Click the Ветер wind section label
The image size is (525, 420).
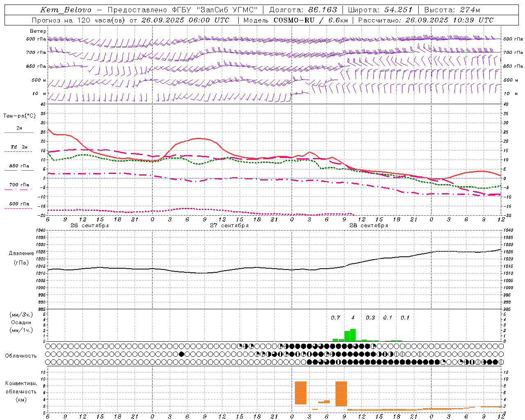[38, 31]
